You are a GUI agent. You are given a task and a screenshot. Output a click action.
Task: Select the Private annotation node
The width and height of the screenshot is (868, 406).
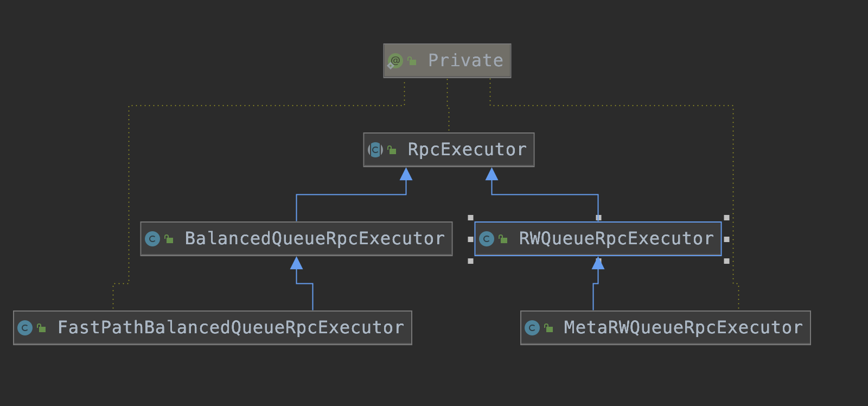click(447, 61)
